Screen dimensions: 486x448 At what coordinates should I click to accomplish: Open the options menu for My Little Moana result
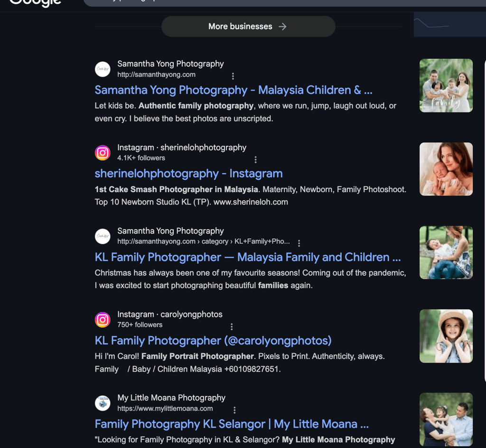click(x=234, y=410)
